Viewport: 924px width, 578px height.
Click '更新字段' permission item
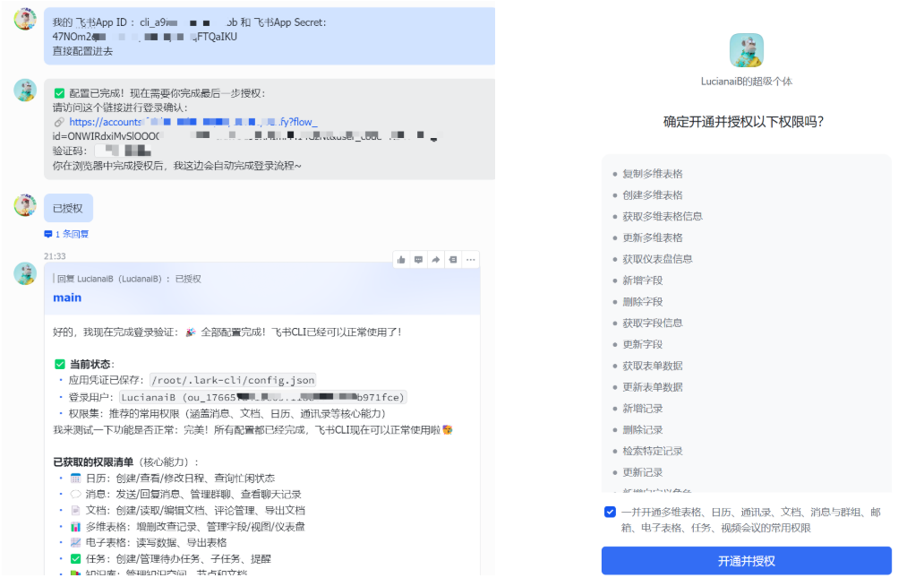(x=642, y=344)
